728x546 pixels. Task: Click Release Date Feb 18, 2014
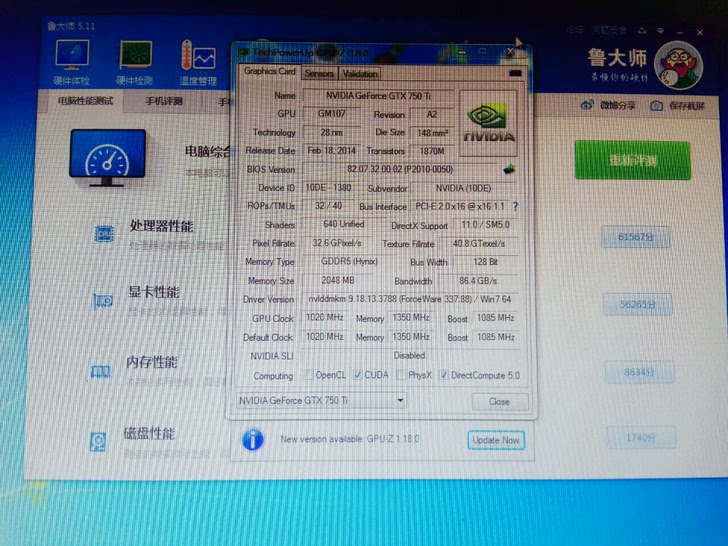click(x=332, y=150)
